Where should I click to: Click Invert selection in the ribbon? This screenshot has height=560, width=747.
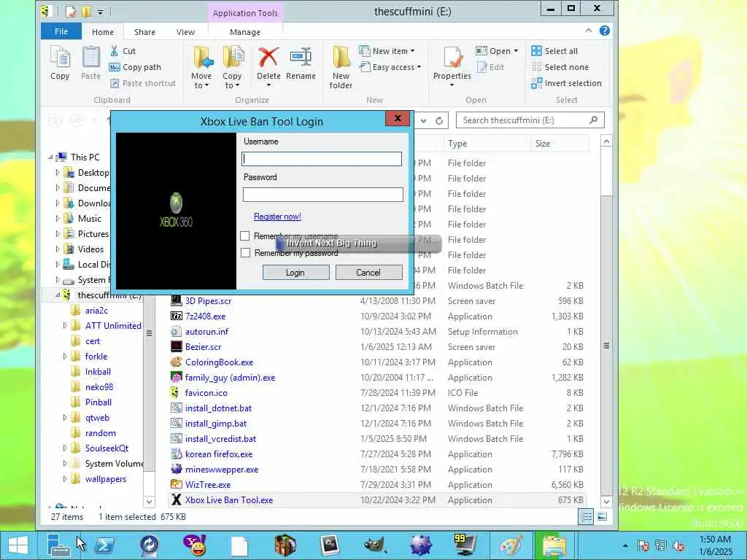[566, 83]
